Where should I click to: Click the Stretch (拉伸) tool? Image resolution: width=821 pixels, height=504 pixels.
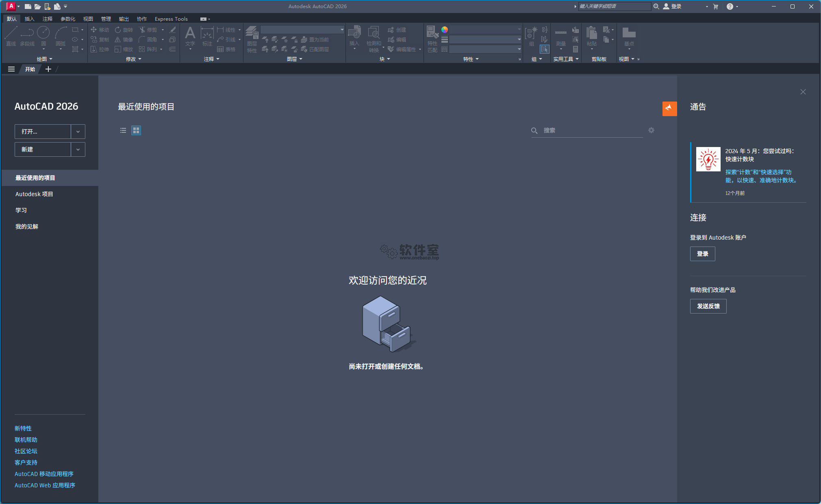point(100,49)
